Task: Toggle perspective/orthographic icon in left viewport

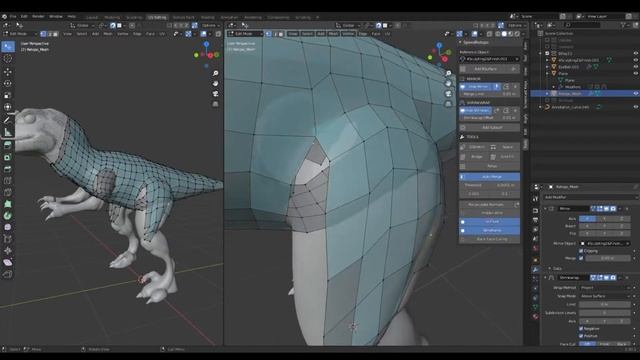Action: [x=216, y=104]
